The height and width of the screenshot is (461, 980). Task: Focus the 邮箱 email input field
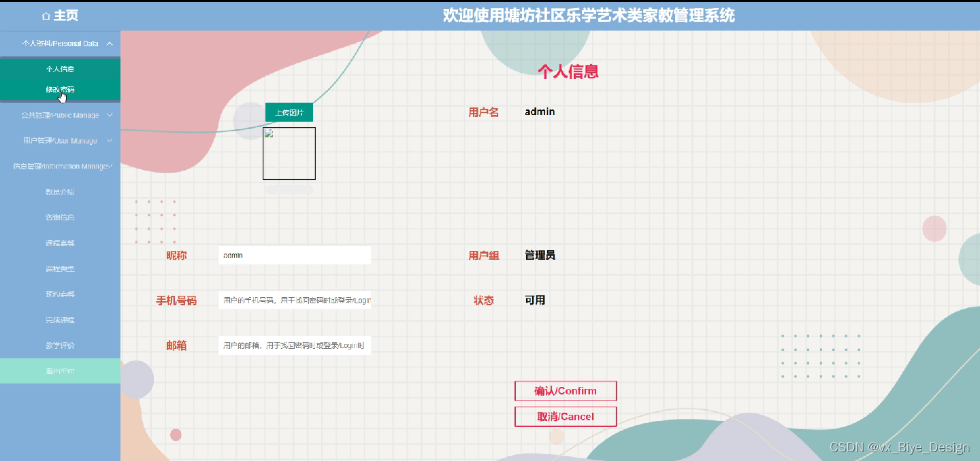tap(295, 345)
